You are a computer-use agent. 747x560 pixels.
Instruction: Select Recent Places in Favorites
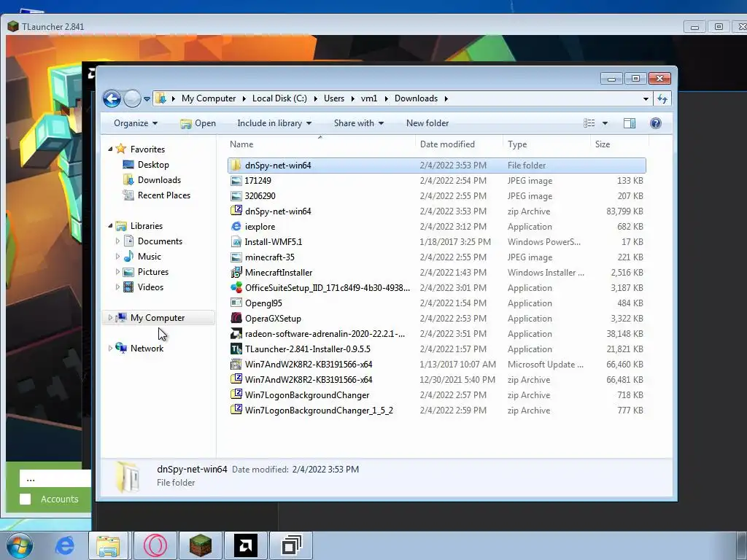pyautogui.click(x=156, y=195)
